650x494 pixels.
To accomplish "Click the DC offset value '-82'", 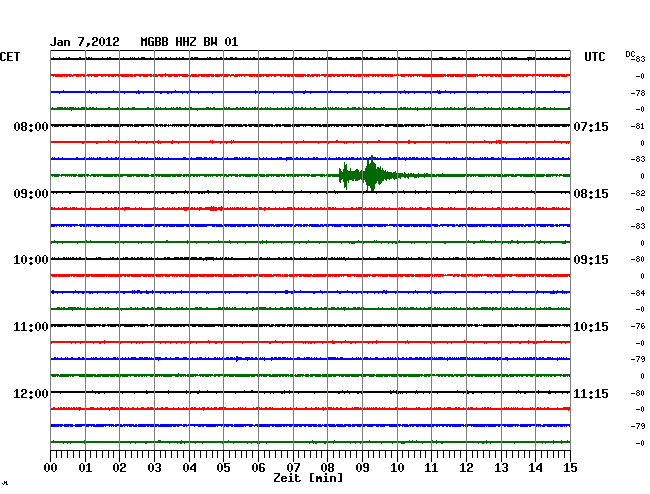I will pos(638,193).
